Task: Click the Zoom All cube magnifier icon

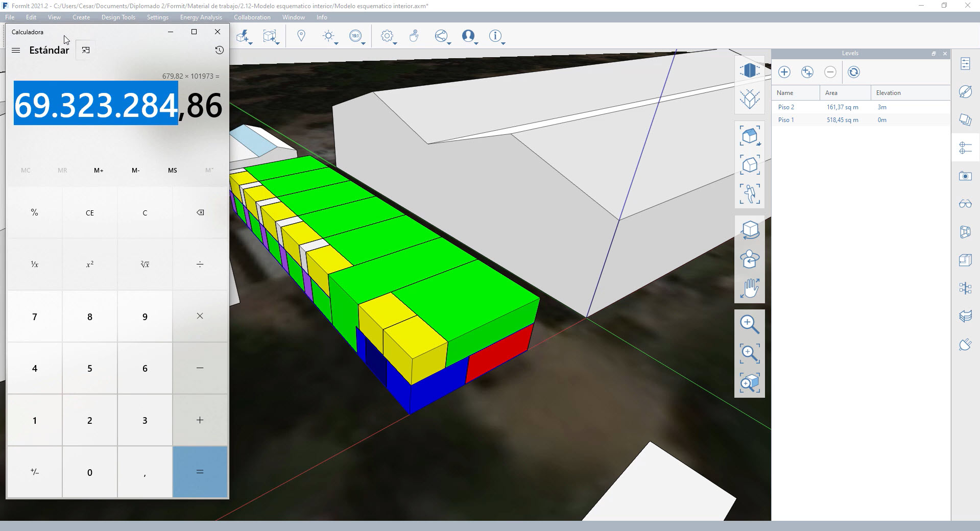Action: pos(749,382)
